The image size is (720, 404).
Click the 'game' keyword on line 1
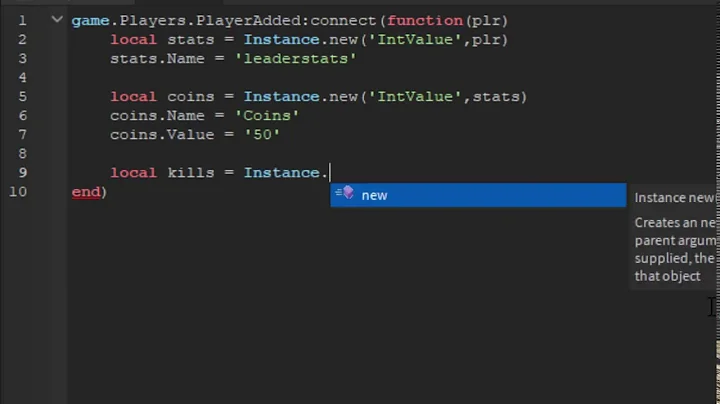[90, 21]
